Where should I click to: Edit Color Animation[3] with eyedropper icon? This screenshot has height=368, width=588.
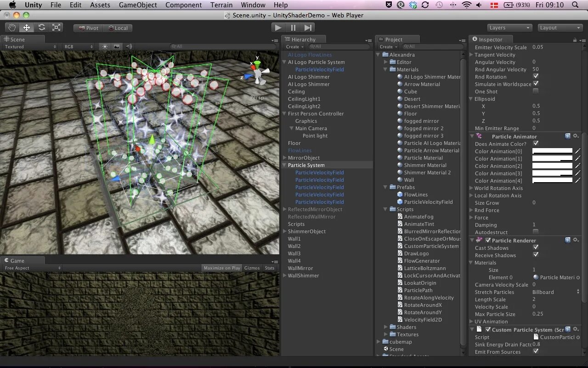point(578,173)
